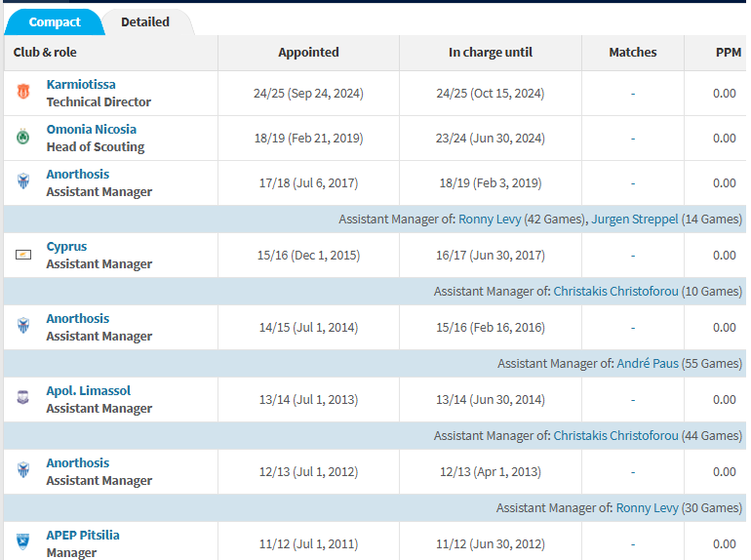Open the Omonia Nicosia club link
Viewport: 751px width, 560px height.
[92, 130]
